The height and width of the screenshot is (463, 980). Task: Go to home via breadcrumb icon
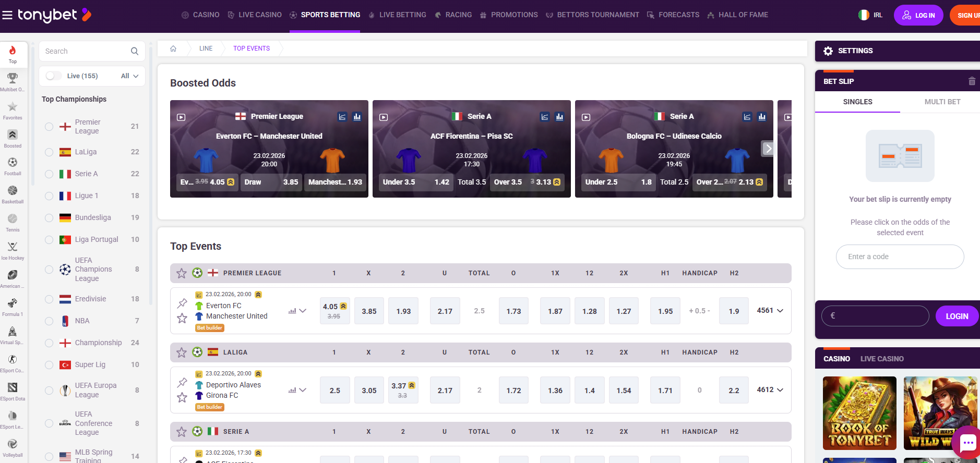pyautogui.click(x=173, y=48)
